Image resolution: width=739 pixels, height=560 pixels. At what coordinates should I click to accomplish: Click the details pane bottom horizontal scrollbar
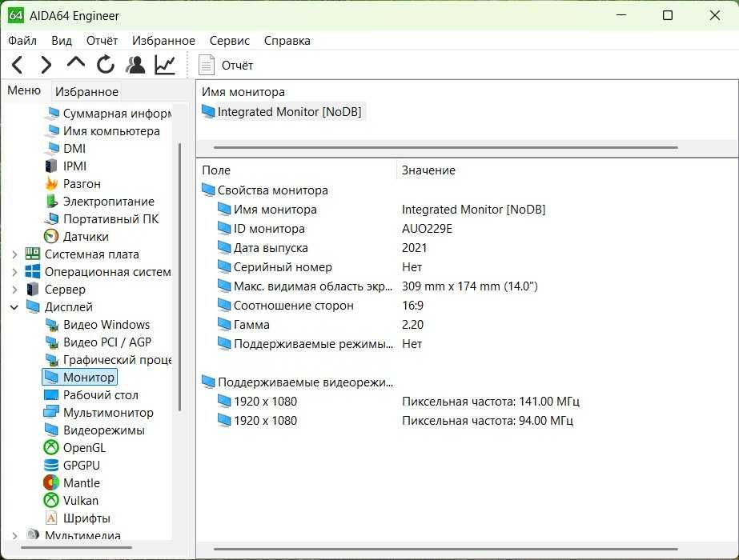tap(445, 549)
